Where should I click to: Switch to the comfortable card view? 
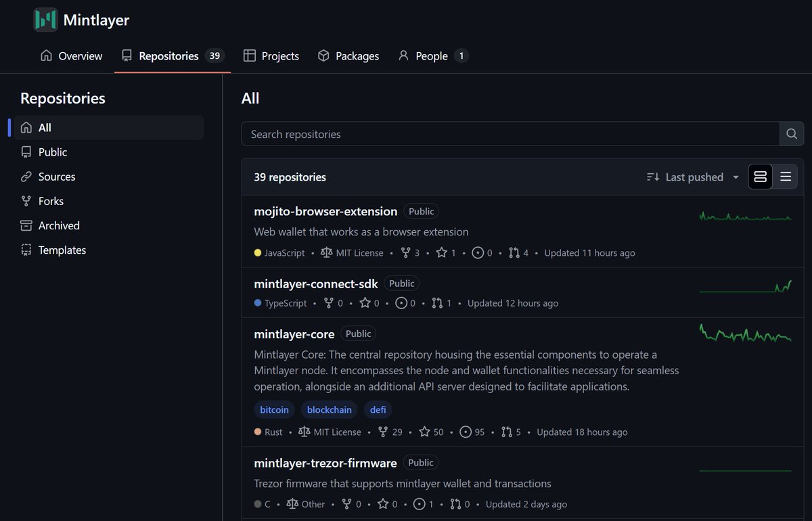pos(760,177)
